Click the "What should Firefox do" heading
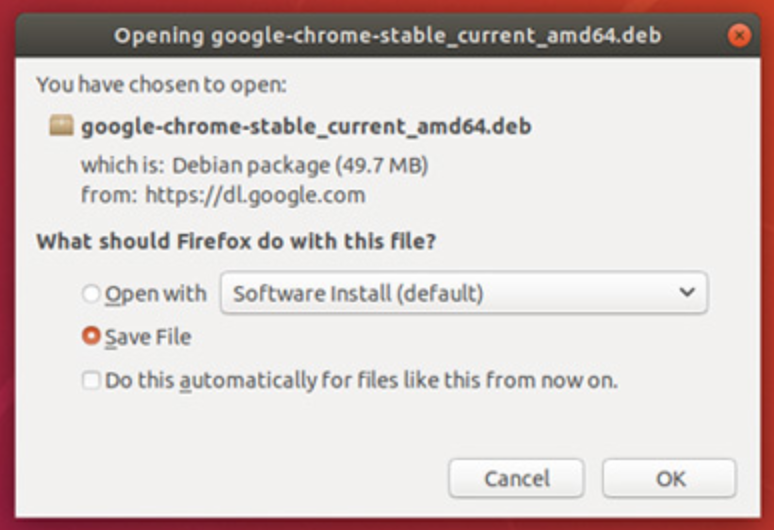This screenshot has height=530, width=774. tap(236, 241)
